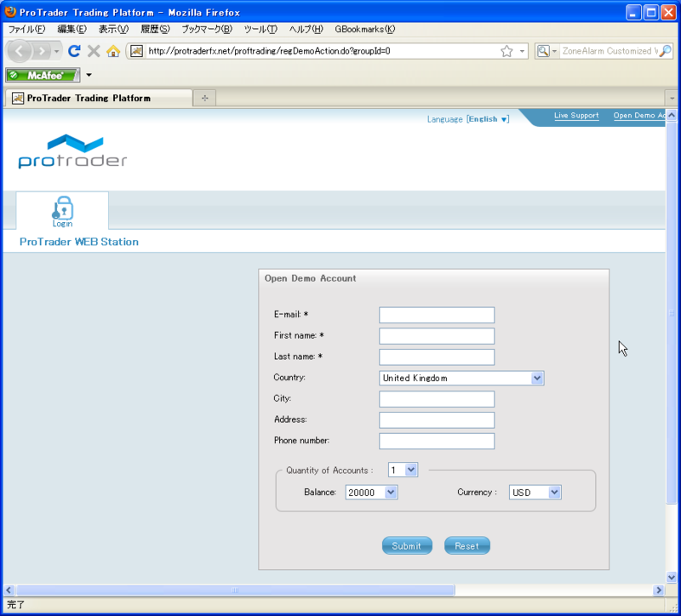Open the Language English selector
The image size is (681, 616).
488,119
